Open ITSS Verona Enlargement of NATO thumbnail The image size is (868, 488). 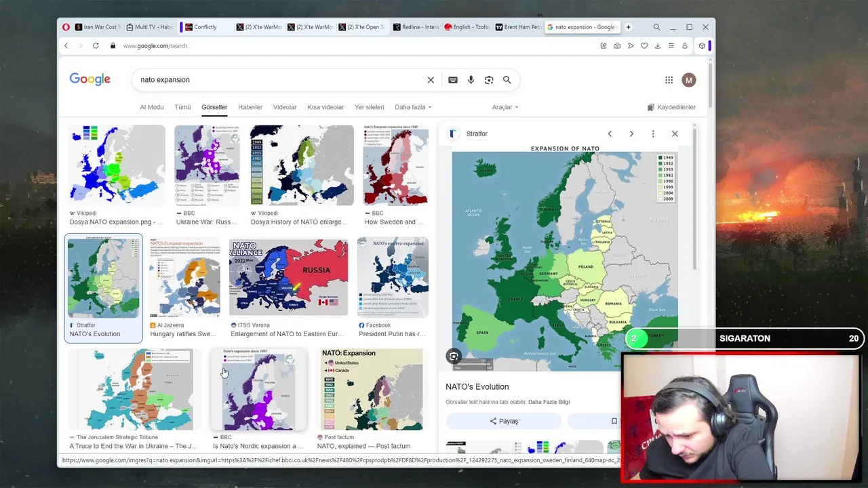[x=288, y=277]
